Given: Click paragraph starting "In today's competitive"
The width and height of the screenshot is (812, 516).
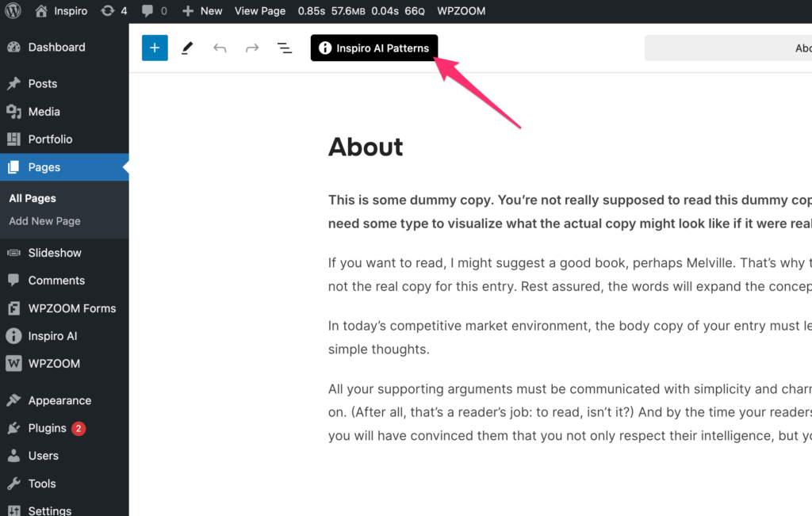Looking at the screenshot, I should click(x=569, y=338).
